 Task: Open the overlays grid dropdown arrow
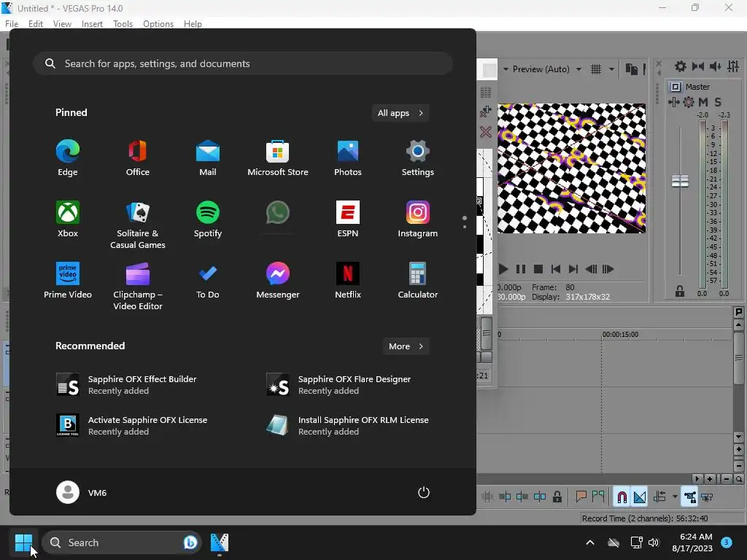tap(611, 69)
